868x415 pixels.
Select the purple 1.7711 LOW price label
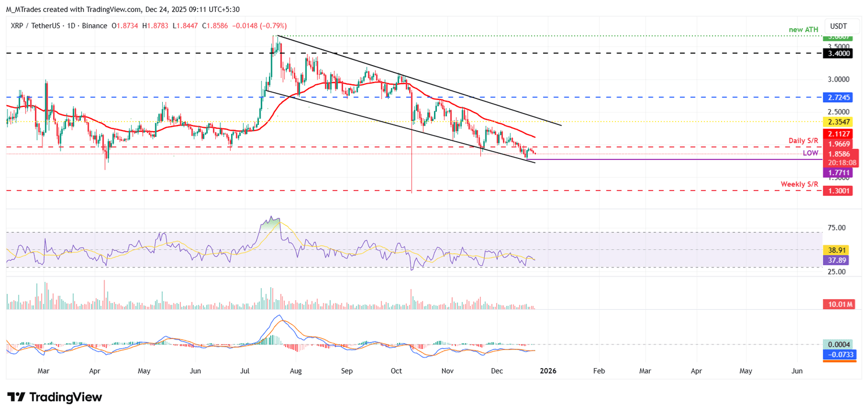coord(837,172)
